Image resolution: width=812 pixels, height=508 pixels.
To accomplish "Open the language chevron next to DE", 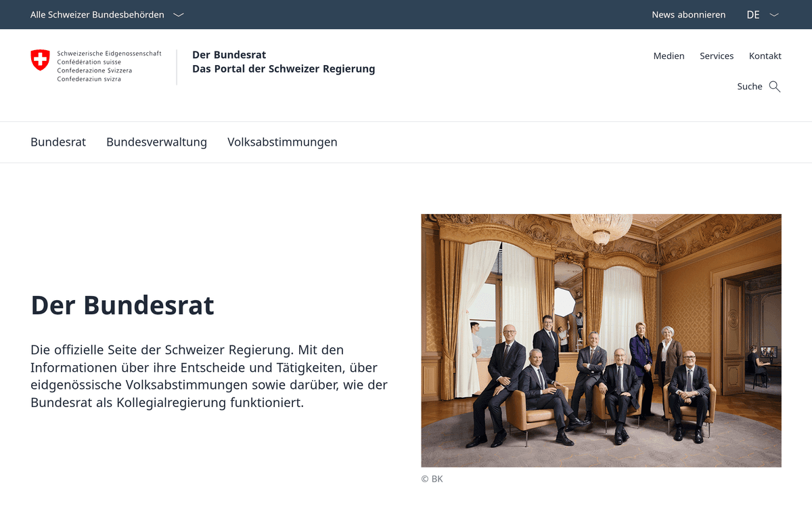I will point(774,15).
